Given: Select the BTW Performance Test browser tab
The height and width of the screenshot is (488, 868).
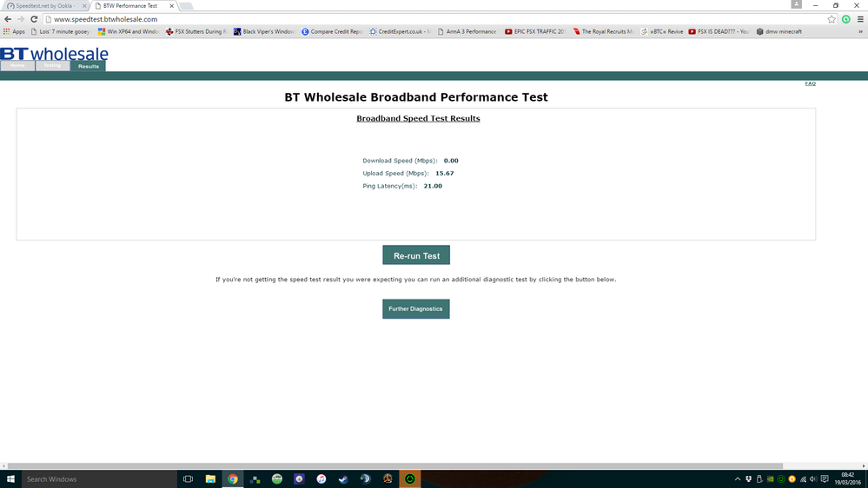Looking at the screenshot, I should 130,5.
